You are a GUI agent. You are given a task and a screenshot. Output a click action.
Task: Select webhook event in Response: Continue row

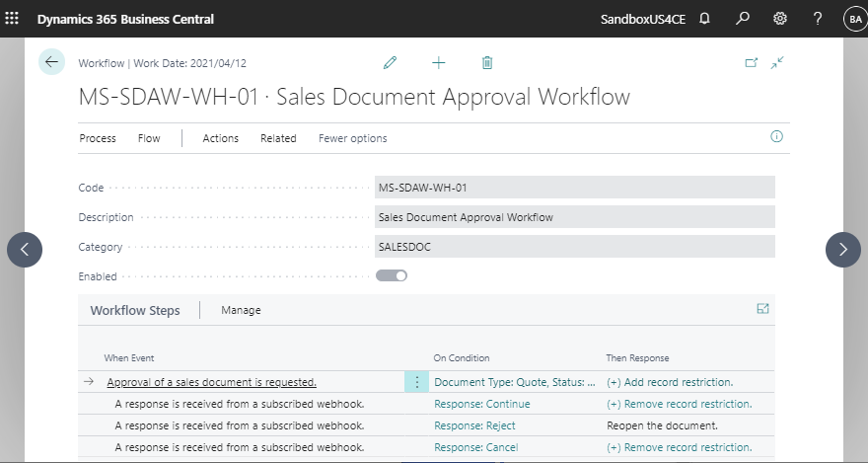coord(239,404)
